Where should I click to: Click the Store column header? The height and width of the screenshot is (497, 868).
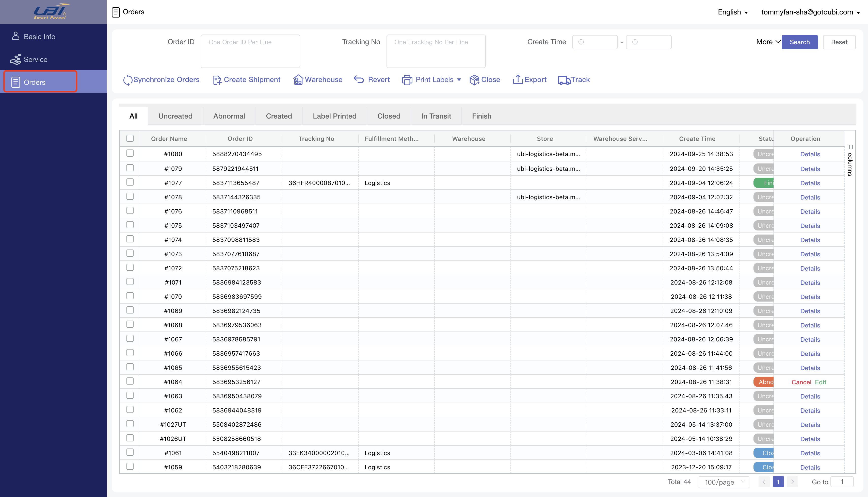tap(545, 139)
